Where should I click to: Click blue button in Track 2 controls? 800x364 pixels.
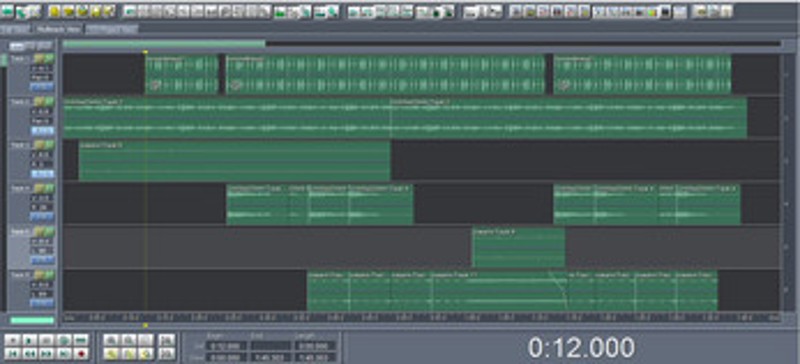(42, 131)
